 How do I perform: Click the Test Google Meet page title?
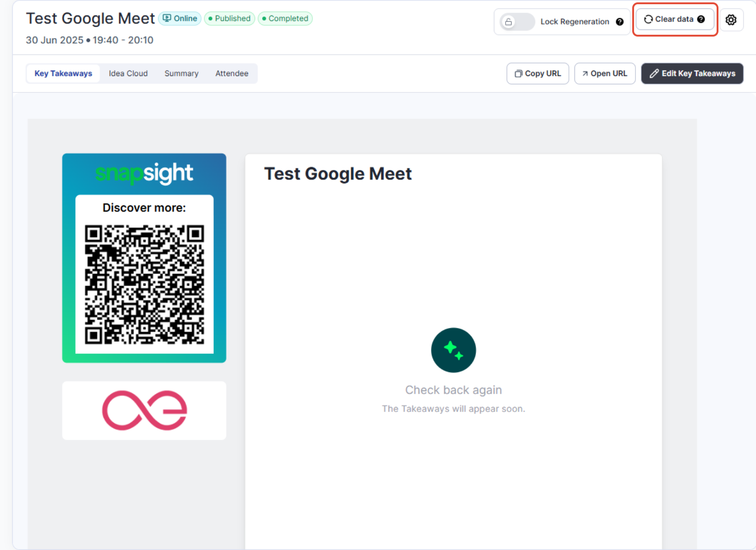click(x=90, y=18)
